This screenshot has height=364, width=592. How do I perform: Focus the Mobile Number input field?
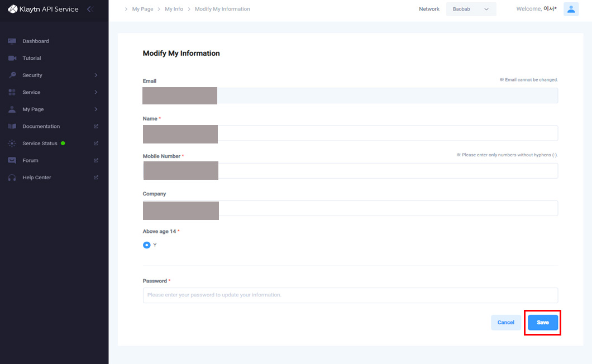coord(350,171)
